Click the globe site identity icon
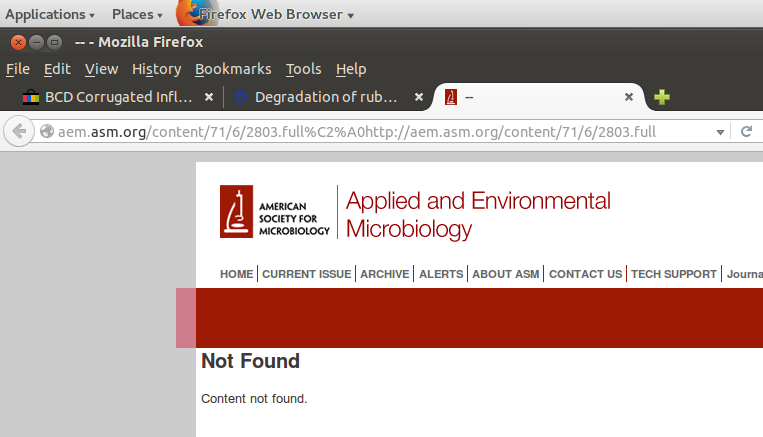Image resolution: width=763 pixels, height=437 pixels. pos(46,132)
